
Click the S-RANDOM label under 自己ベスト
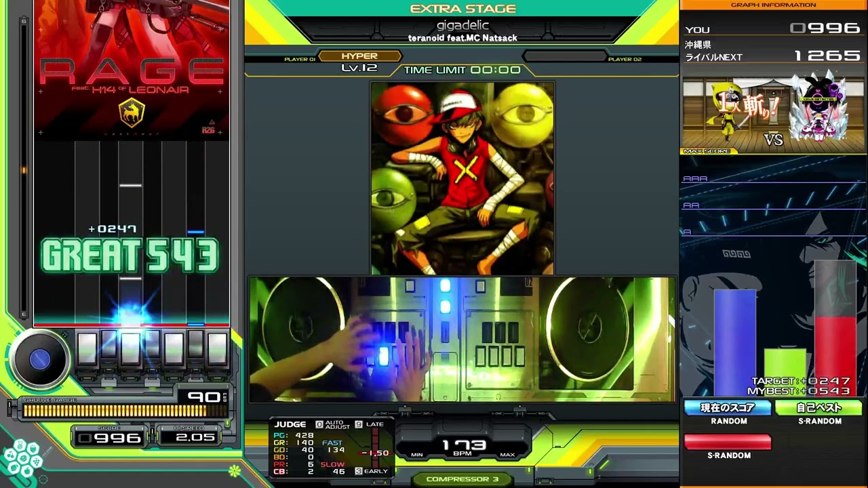click(x=820, y=421)
